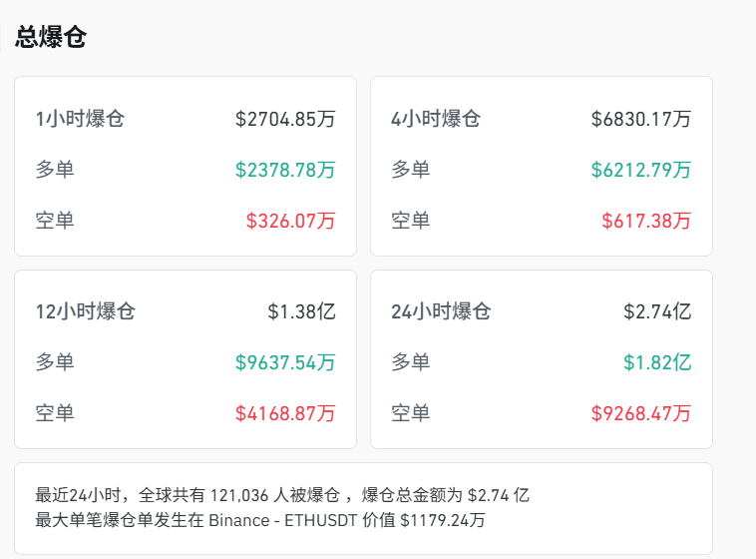Click the 总爆仓 section heading
Viewport: 756px width, 559px height.
click(x=51, y=38)
